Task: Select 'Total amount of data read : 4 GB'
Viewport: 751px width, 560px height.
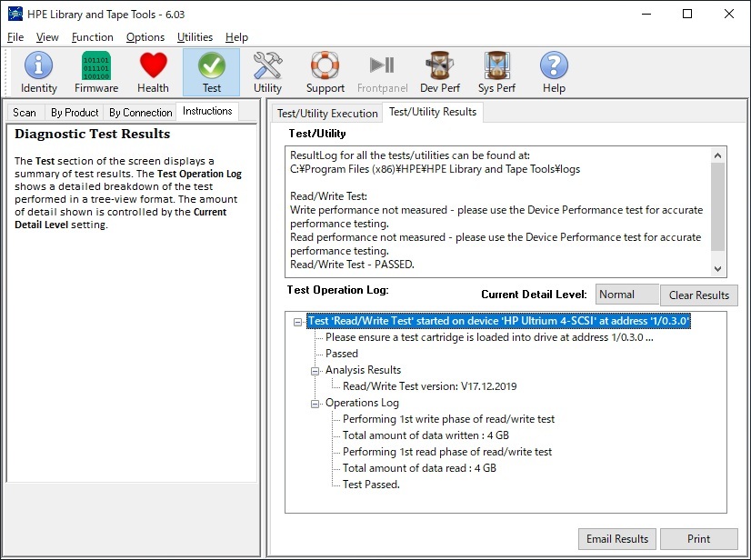Action: tap(419, 468)
